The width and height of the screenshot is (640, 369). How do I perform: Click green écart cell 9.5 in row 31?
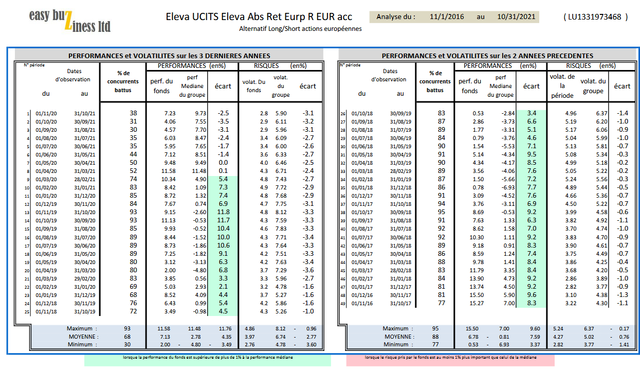point(531,155)
